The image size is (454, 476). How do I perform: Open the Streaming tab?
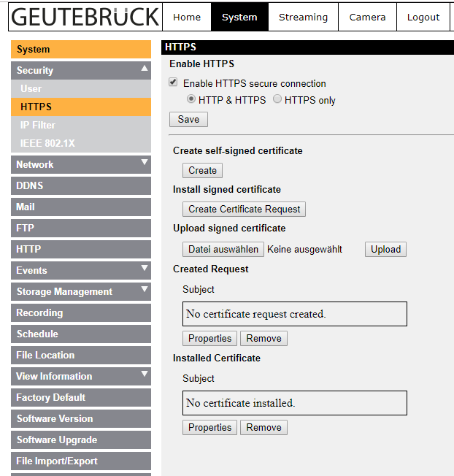click(303, 17)
